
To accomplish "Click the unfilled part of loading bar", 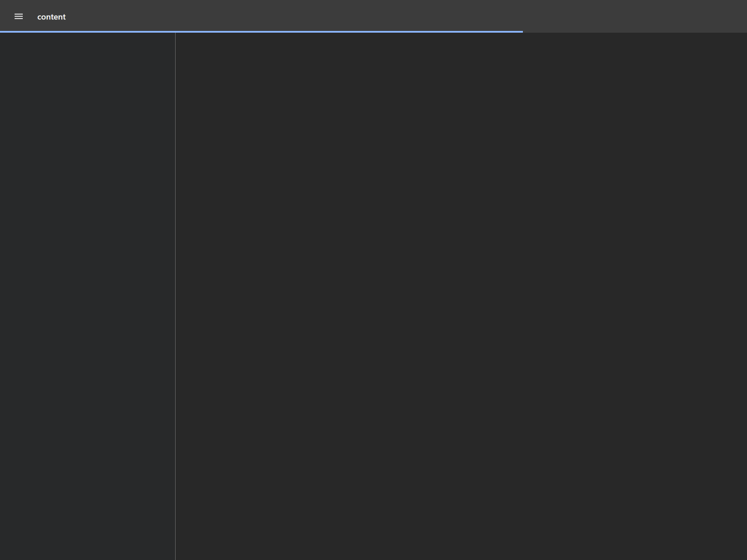I will [x=635, y=32].
